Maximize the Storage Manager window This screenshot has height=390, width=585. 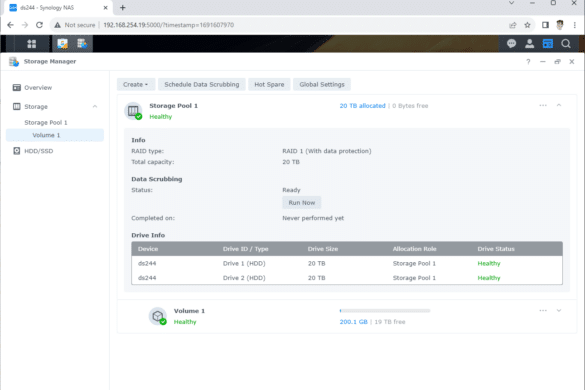pos(557,62)
